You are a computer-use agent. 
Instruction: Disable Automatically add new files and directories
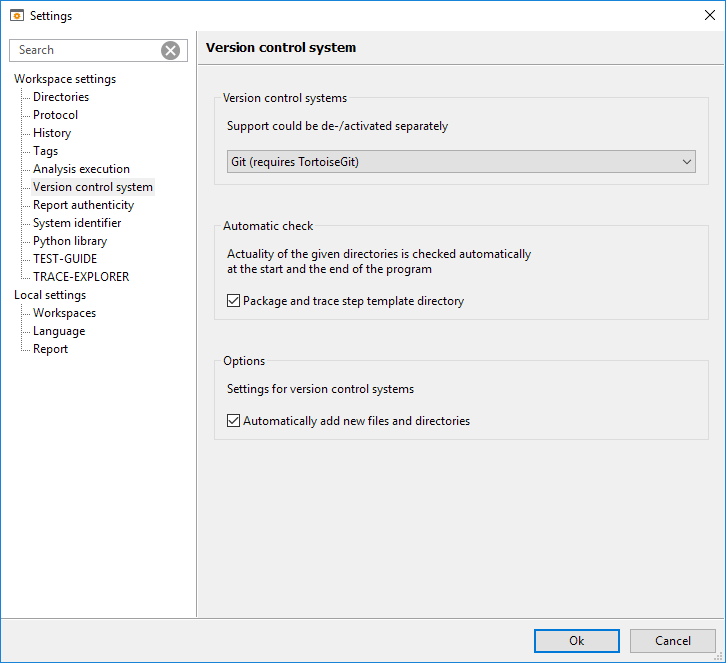tap(234, 421)
